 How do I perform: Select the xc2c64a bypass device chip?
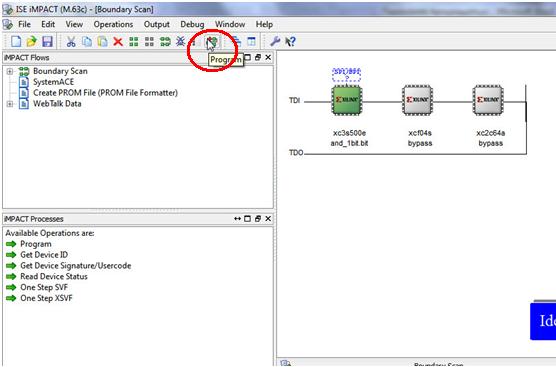[488, 100]
